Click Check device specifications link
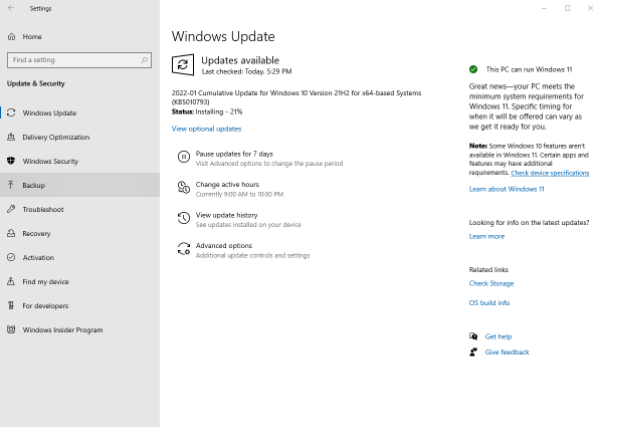620x427 pixels. (x=550, y=173)
